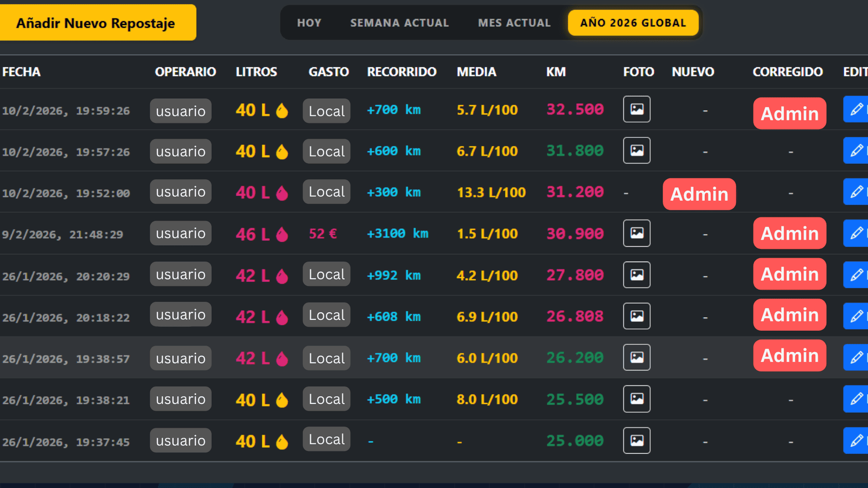Click NUEVO column header
This screenshot has height=488, width=868.
coord(693,72)
